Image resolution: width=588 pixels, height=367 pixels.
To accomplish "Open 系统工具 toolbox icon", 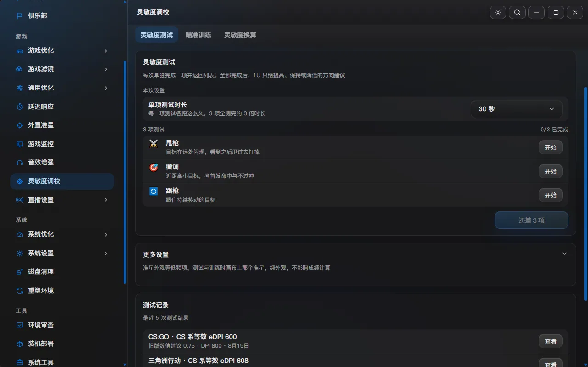I will 20,362.
